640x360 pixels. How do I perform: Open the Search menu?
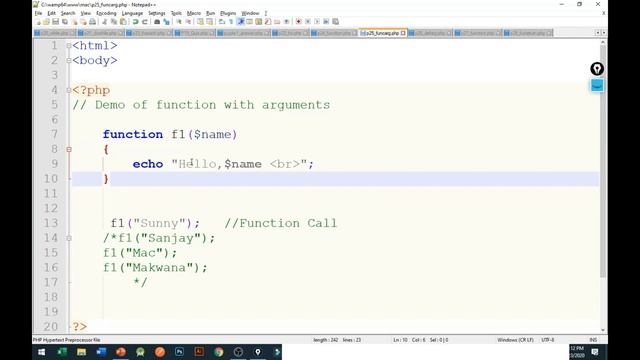click(68, 13)
